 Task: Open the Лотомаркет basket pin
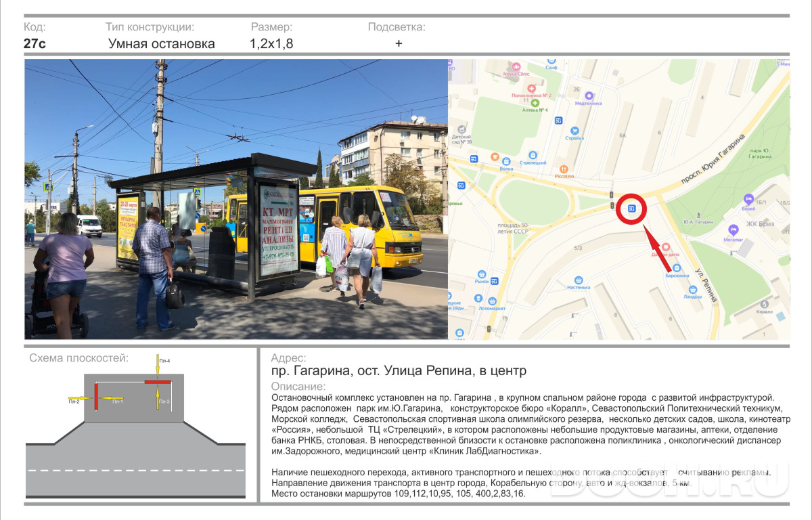pos(491,302)
